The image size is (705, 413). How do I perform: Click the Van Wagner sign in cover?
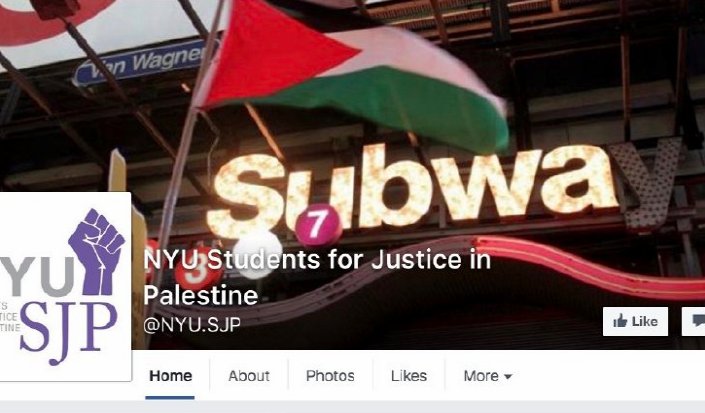pyautogui.click(x=141, y=63)
